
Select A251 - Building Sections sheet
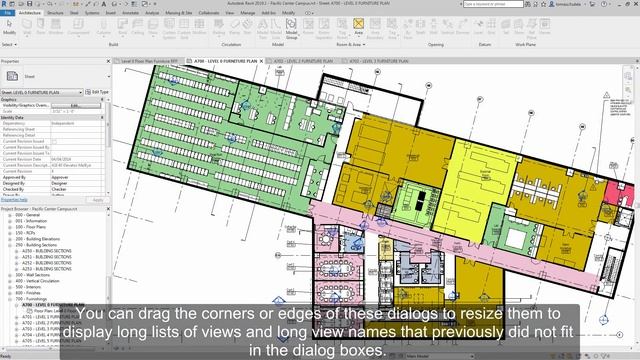(x=47, y=257)
